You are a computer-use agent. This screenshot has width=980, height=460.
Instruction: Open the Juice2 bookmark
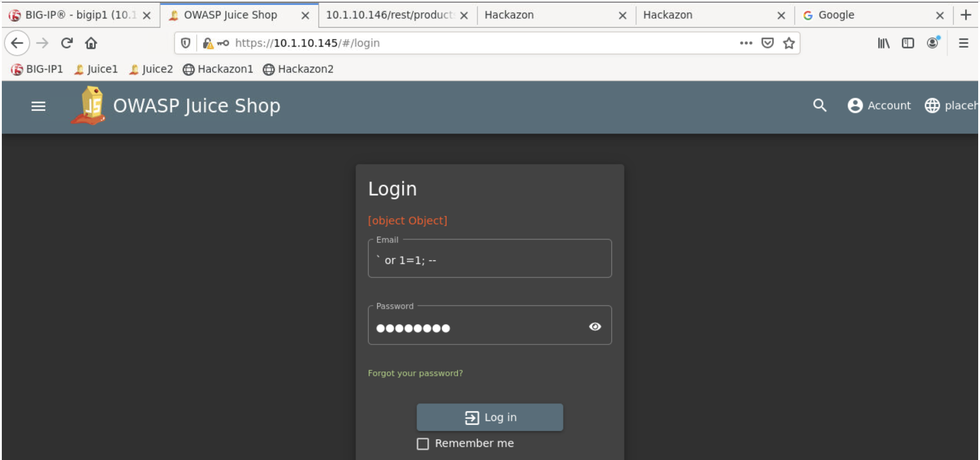click(151, 69)
